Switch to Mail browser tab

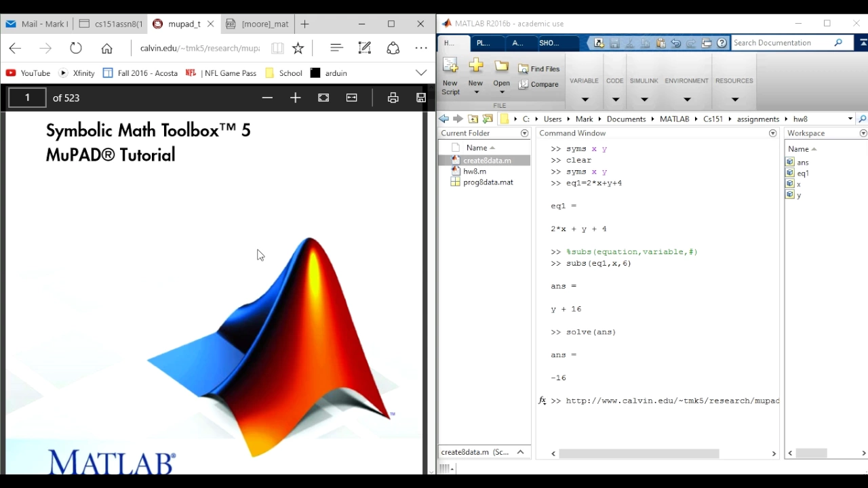pos(37,24)
